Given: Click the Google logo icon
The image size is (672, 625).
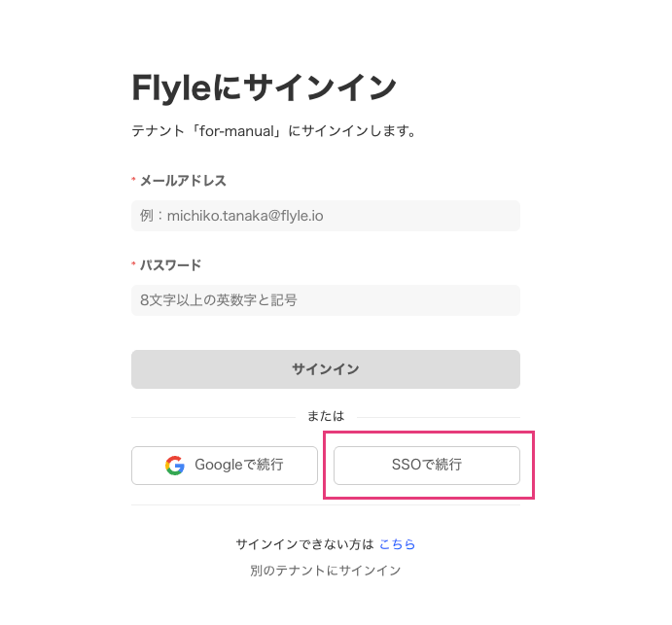Looking at the screenshot, I should 175,466.
